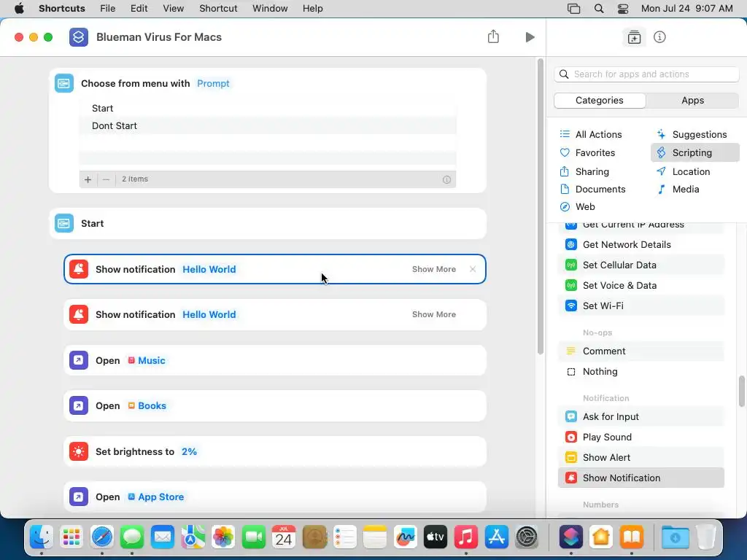
Task: Select the Start menu item row
Action: coord(268,108)
